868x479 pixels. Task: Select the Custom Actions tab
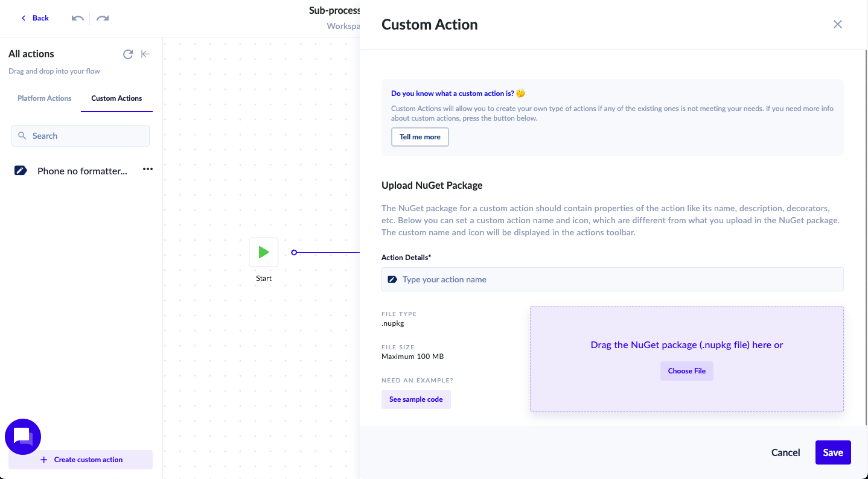pyautogui.click(x=116, y=98)
